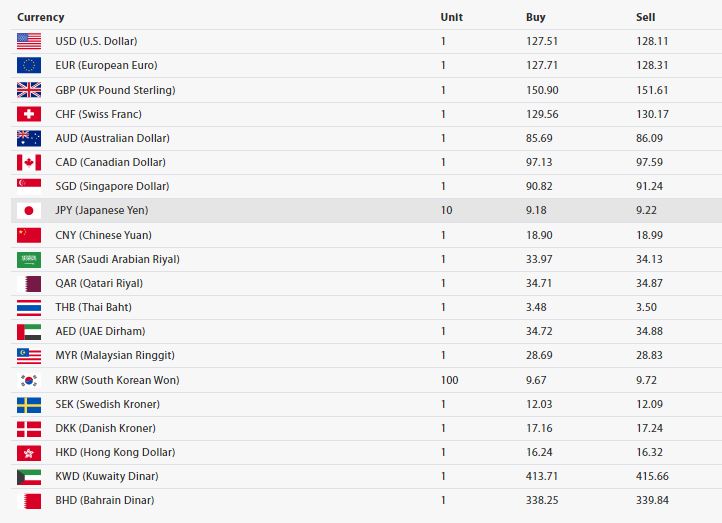Select the Unit column header
This screenshot has width=722, height=523.
click(452, 17)
